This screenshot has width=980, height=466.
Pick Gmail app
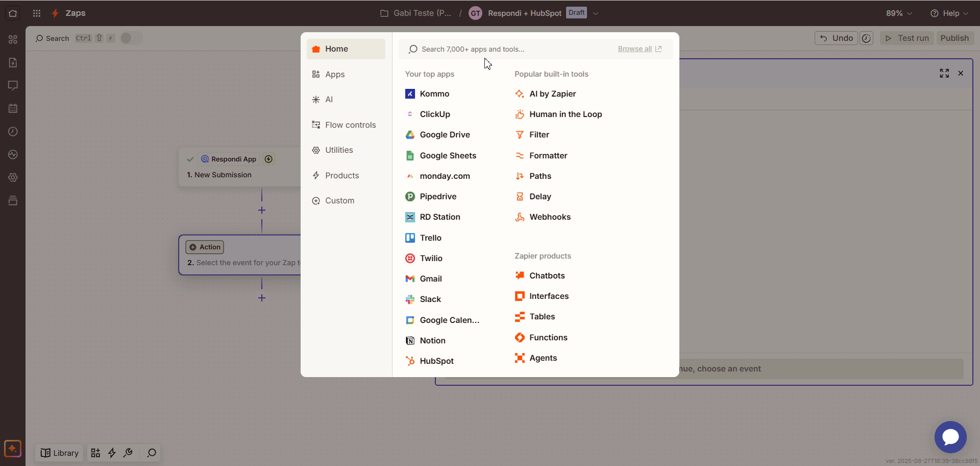pyautogui.click(x=424, y=279)
